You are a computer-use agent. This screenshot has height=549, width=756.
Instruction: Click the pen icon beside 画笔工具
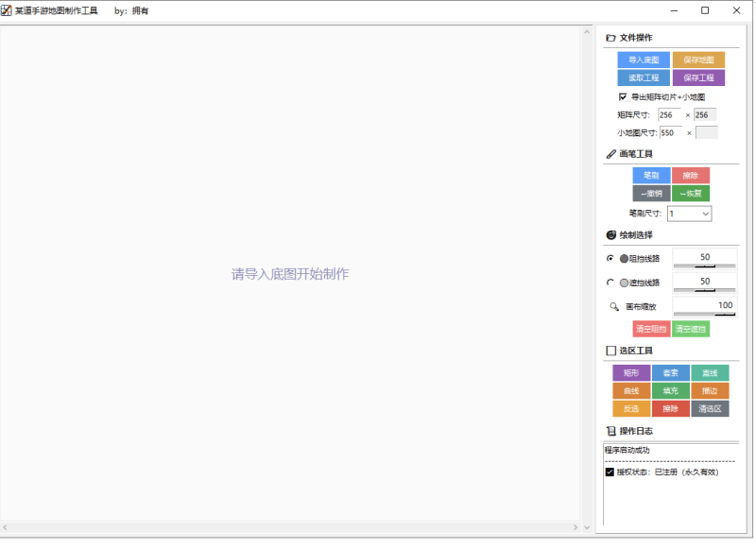coord(610,154)
